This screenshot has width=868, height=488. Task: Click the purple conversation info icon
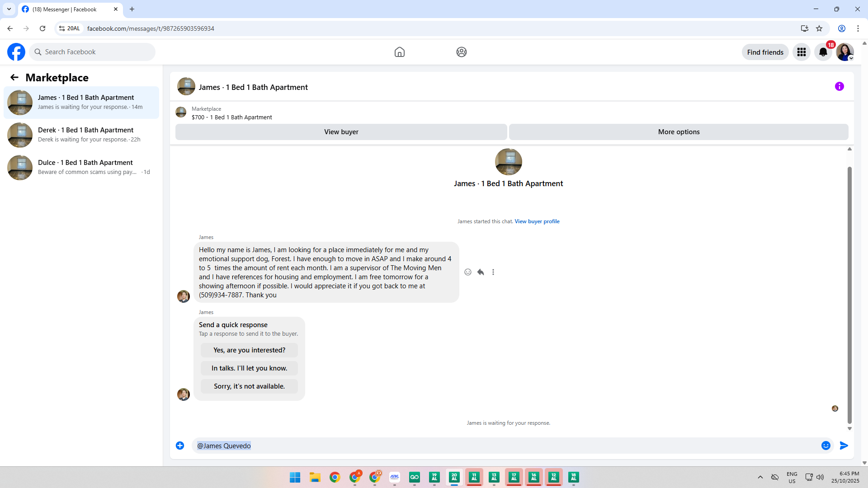[839, 86]
